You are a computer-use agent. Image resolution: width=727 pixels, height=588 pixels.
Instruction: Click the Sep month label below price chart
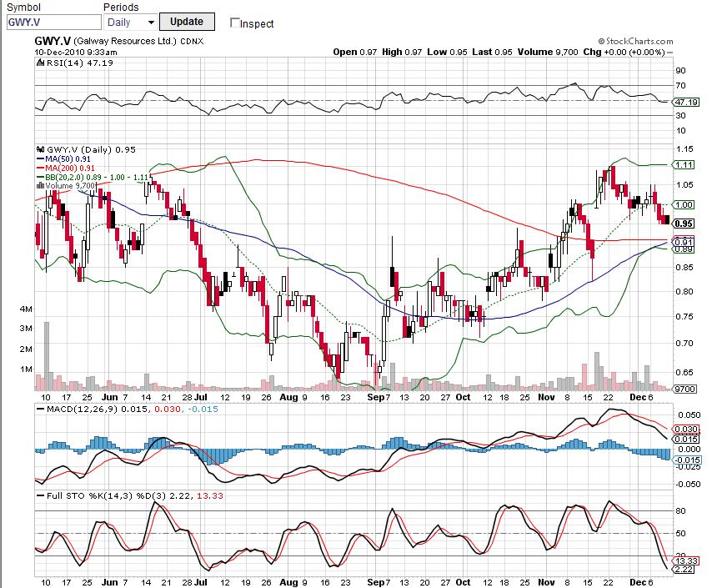[x=375, y=397]
